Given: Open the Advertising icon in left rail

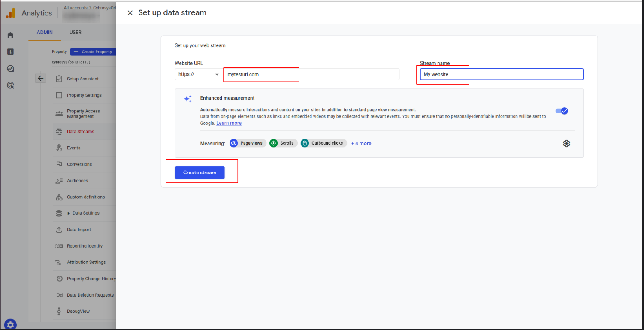Looking at the screenshot, I should pyautogui.click(x=10, y=85).
